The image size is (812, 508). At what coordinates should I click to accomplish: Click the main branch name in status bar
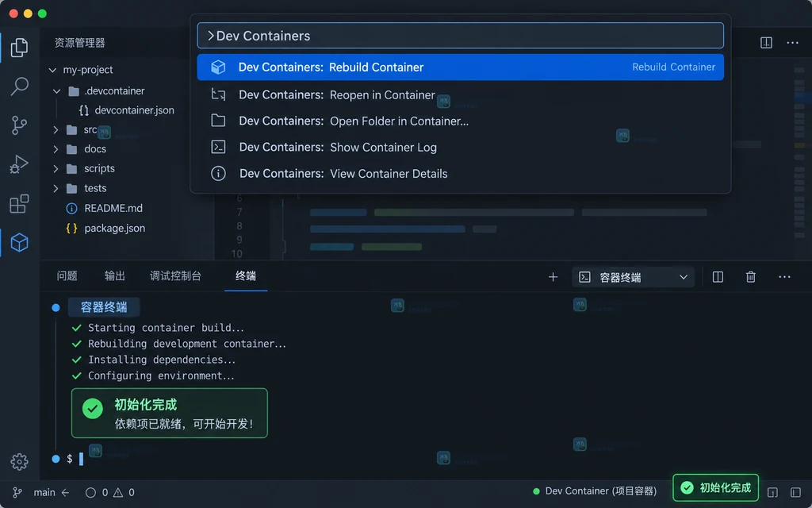(x=44, y=492)
